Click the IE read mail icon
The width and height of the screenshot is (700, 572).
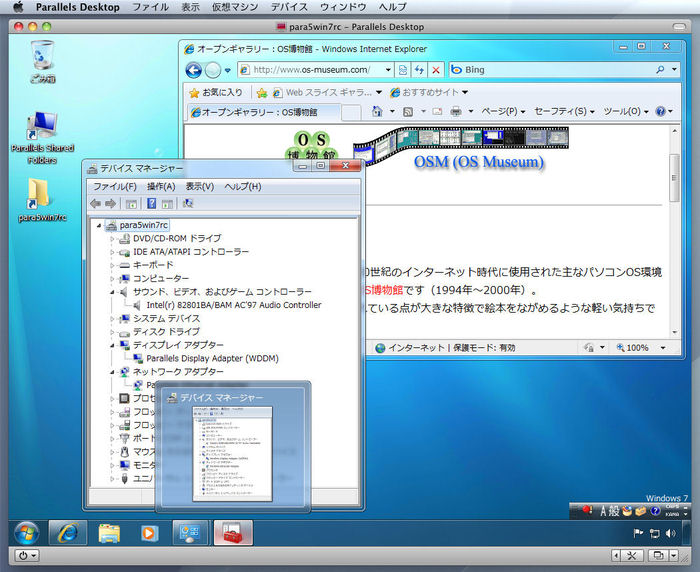point(437,112)
